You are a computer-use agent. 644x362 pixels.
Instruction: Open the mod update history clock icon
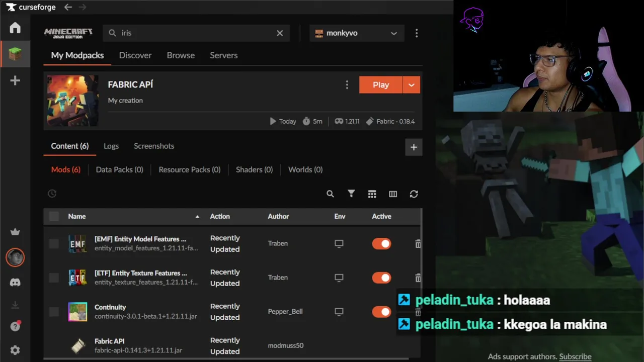coord(52,194)
